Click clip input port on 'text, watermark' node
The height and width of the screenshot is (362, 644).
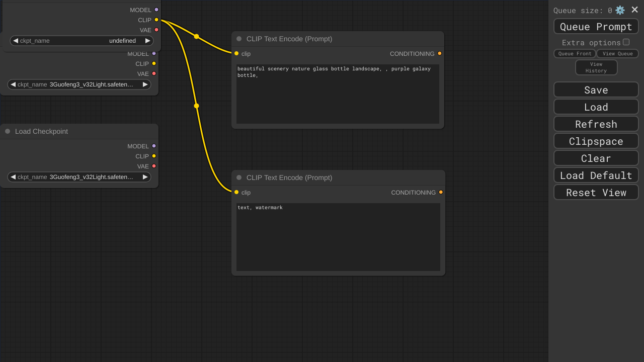236,192
